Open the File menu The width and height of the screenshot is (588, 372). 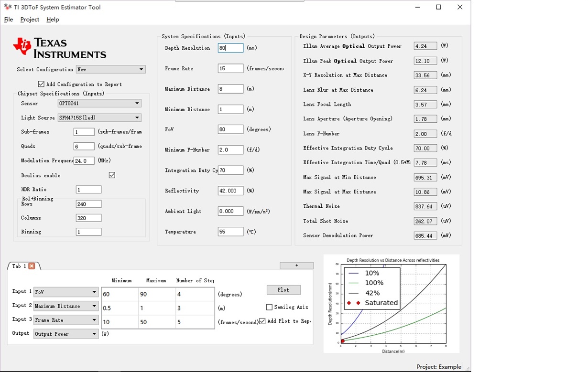click(x=9, y=20)
